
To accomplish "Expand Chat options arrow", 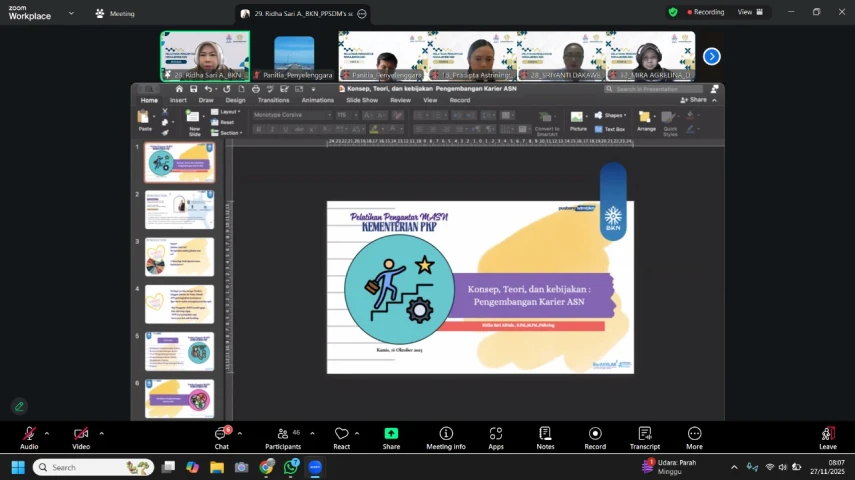I will coord(240,434).
